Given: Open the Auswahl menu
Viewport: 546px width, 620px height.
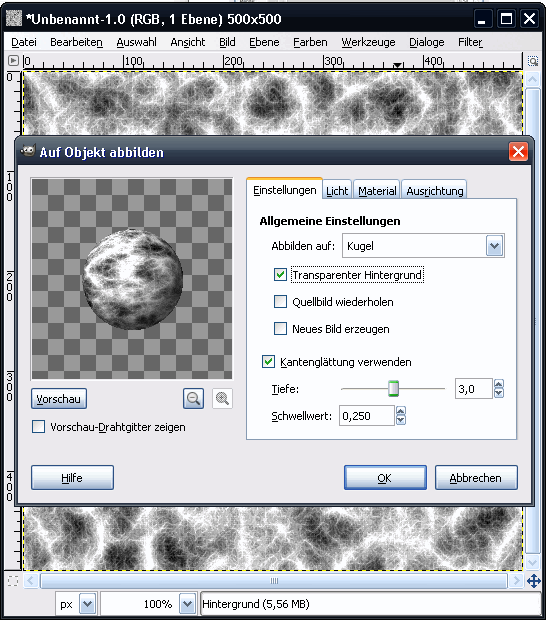Looking at the screenshot, I should click(x=136, y=42).
